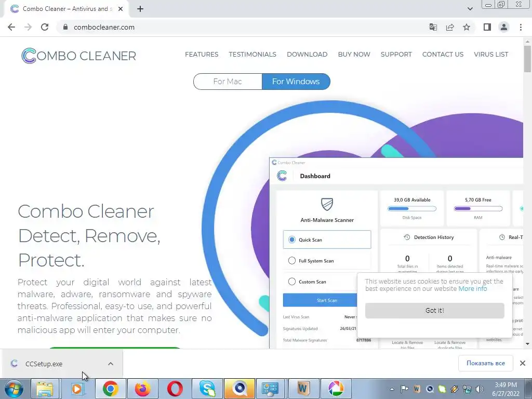Click the page scrollbar down arrow
This screenshot has height=399, width=532.
(527, 344)
